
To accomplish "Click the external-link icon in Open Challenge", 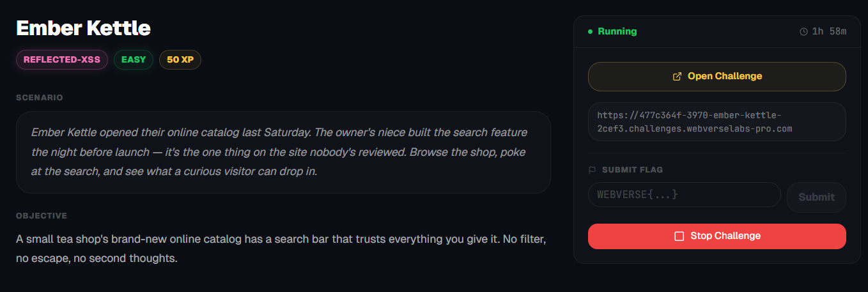I will click(678, 77).
